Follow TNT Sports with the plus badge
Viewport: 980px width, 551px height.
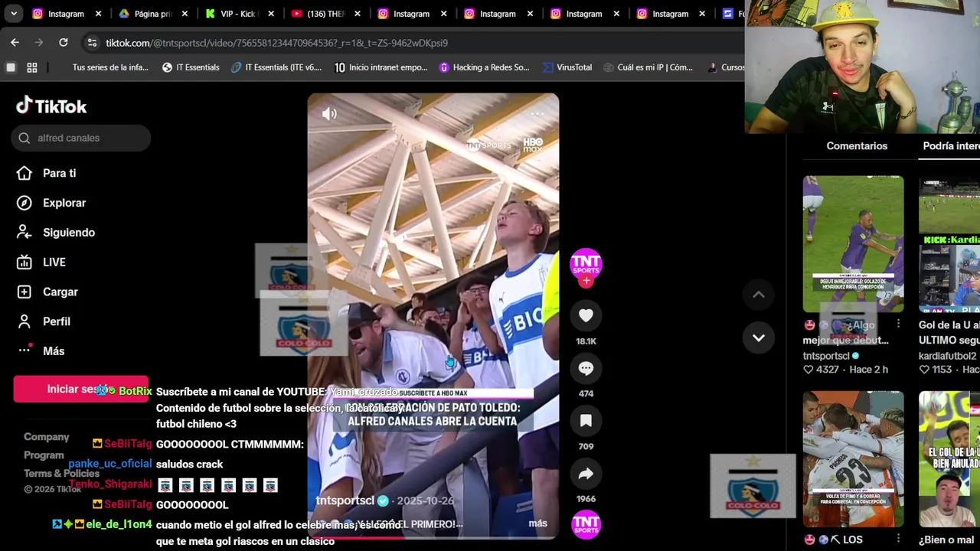click(x=586, y=281)
